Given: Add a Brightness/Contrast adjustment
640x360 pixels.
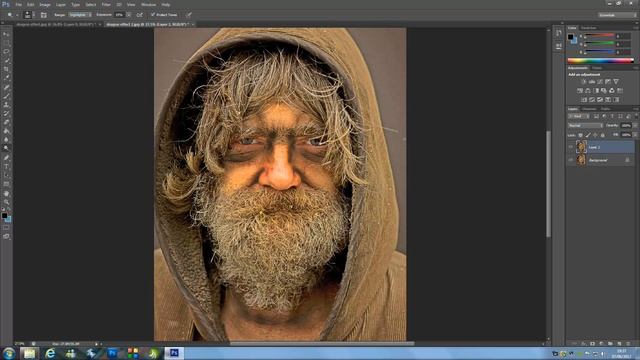Looking at the screenshot, I should point(584,82).
